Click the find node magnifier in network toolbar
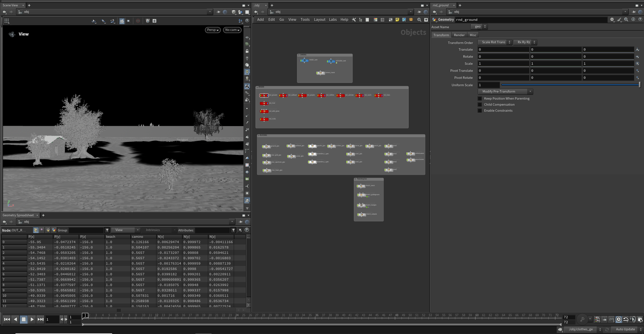Screen dimensions: 644x334 (419, 20)
